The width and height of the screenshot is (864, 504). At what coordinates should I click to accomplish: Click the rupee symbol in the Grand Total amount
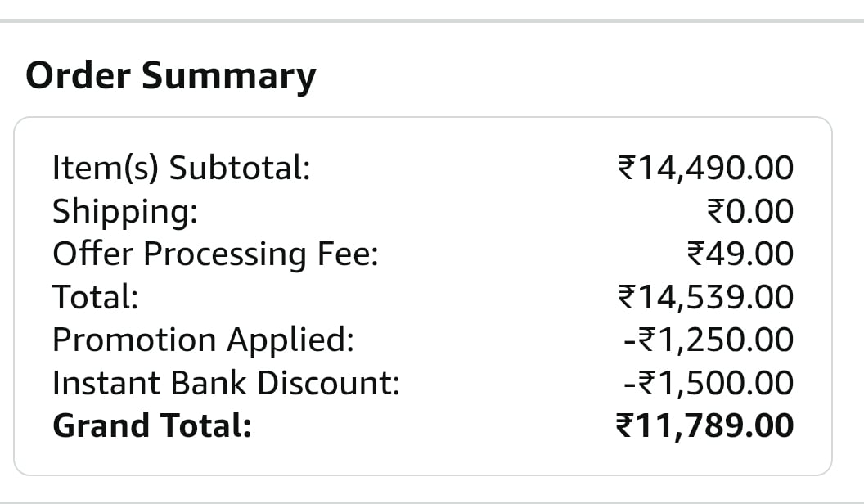tap(624, 426)
